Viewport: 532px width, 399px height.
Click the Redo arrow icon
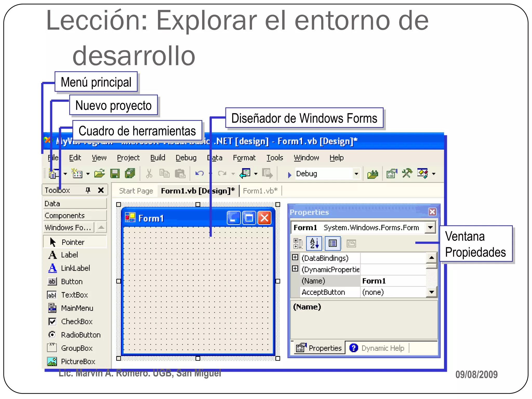tap(222, 173)
